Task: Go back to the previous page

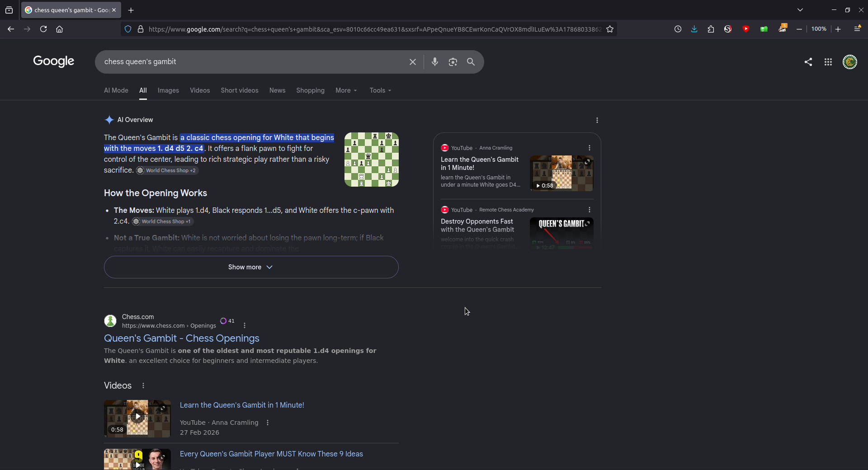Action: pyautogui.click(x=11, y=29)
